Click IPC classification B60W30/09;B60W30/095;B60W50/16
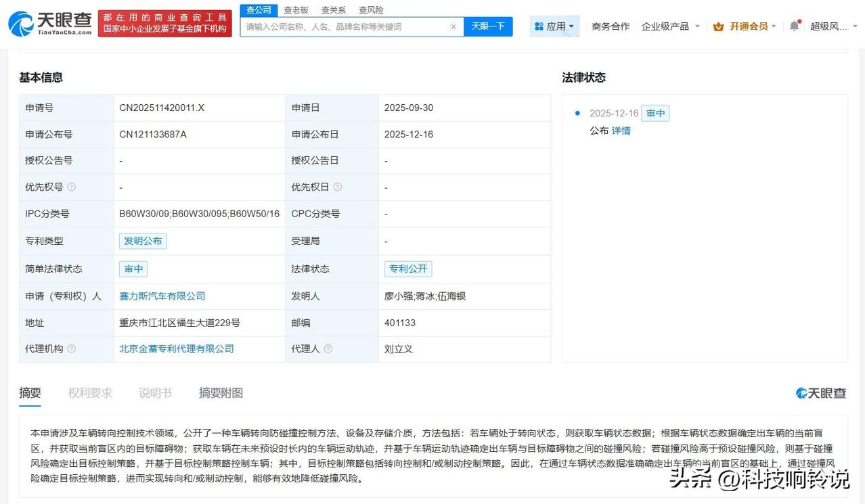 click(199, 214)
